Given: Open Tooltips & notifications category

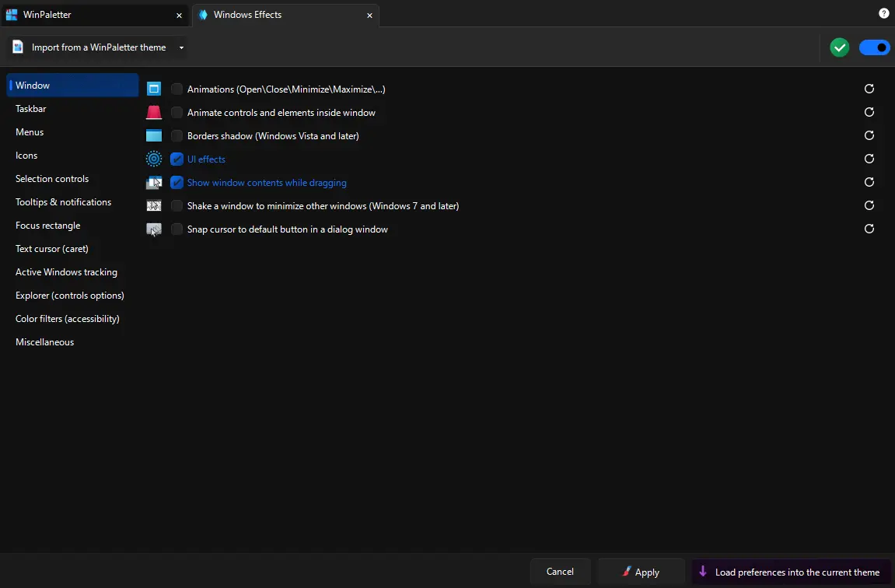Looking at the screenshot, I should (72, 202).
